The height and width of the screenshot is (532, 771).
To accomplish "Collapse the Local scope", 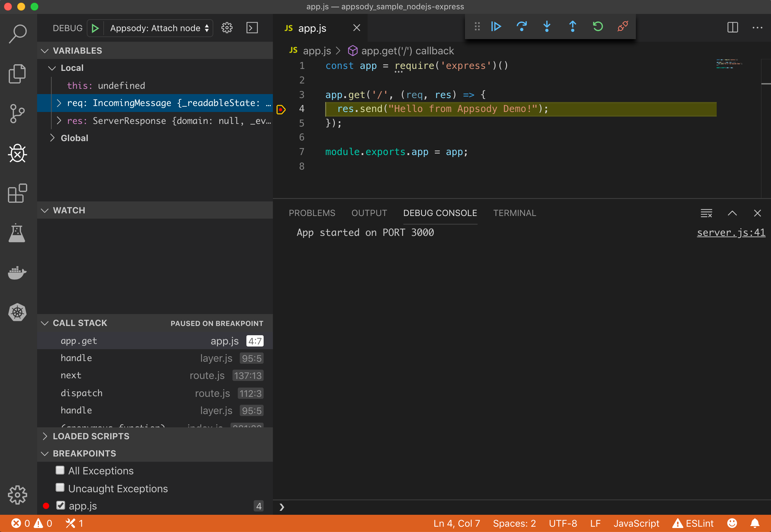I will click(x=52, y=68).
